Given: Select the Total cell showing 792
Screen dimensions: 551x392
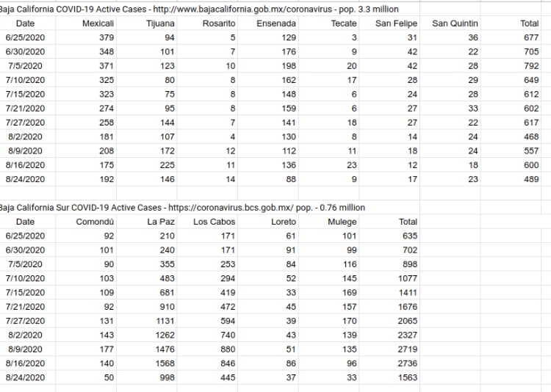Looking at the screenshot, I should [x=511, y=66].
